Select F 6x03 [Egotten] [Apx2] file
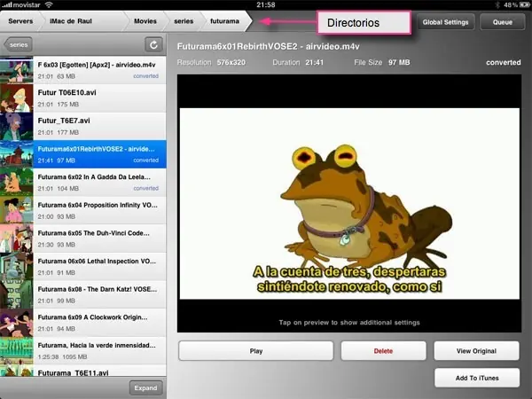The image size is (532, 399). point(83,70)
